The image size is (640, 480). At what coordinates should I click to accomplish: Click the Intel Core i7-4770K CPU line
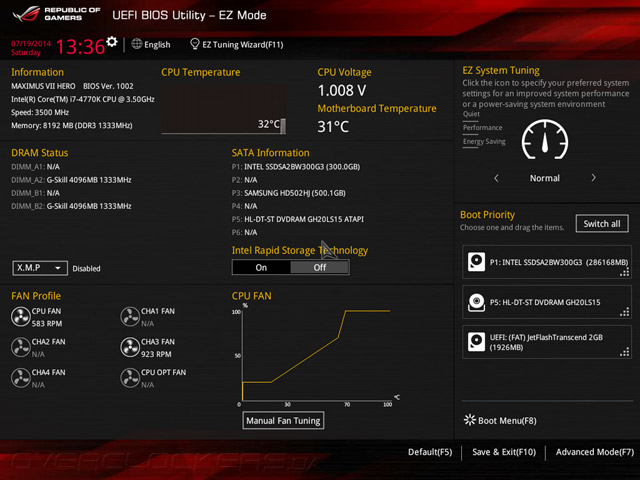pos(83,99)
